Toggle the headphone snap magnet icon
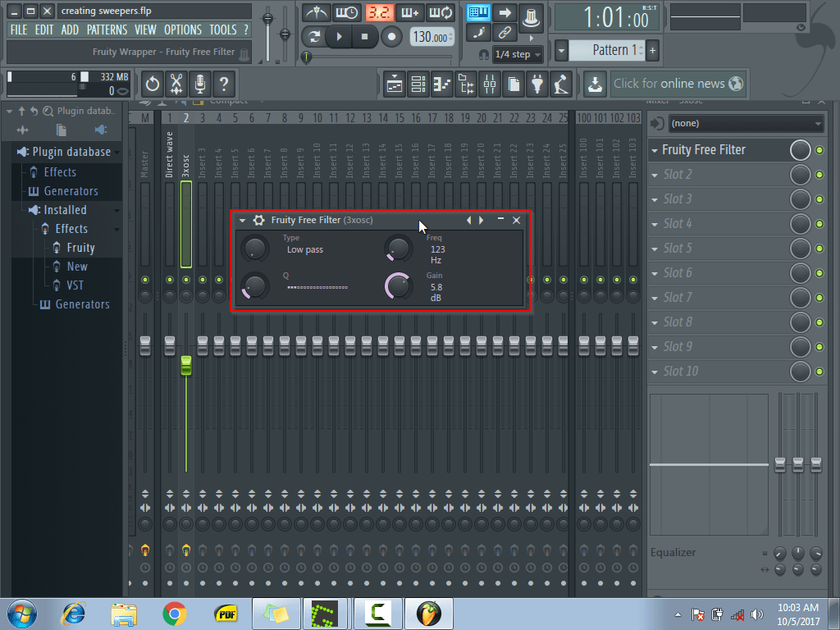840x630 pixels. pyautogui.click(x=484, y=54)
